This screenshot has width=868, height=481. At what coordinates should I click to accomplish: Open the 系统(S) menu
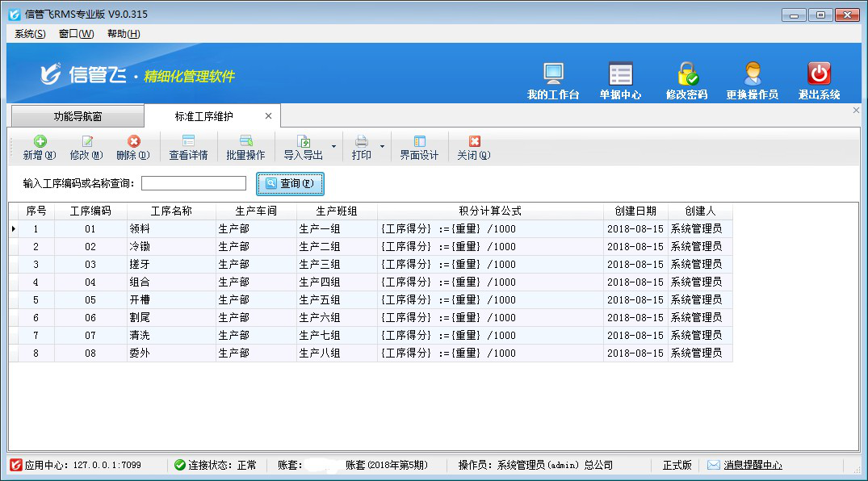tap(30, 34)
